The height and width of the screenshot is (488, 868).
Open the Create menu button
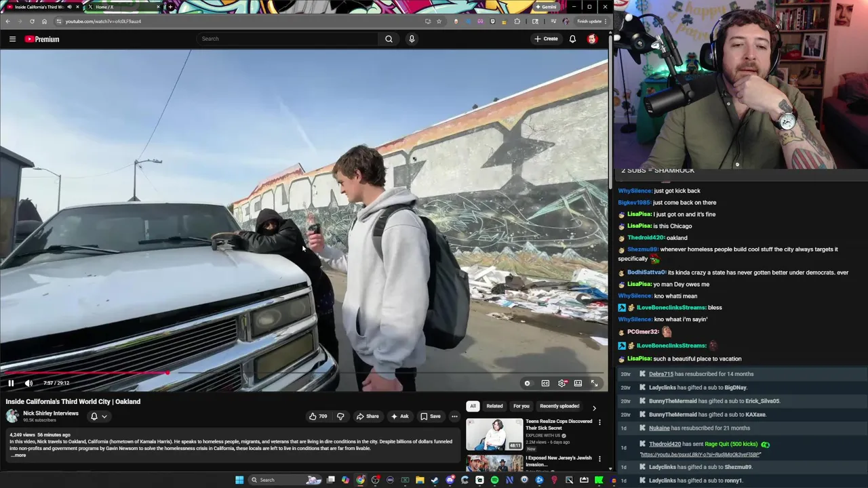coord(546,39)
